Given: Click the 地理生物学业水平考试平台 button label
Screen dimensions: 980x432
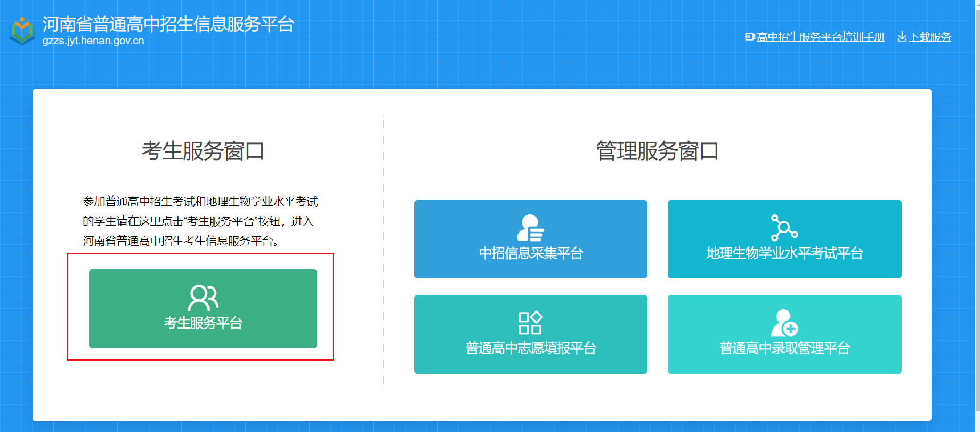Looking at the screenshot, I should (784, 253).
